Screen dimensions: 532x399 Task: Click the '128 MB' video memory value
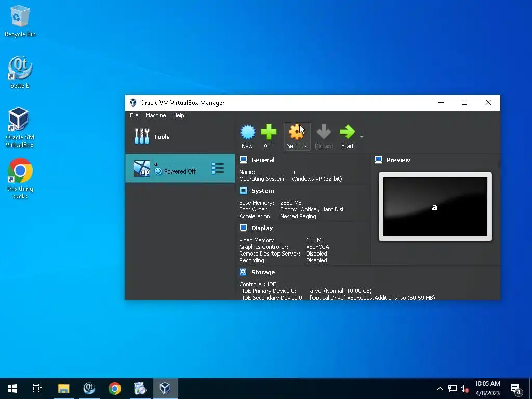pos(315,240)
